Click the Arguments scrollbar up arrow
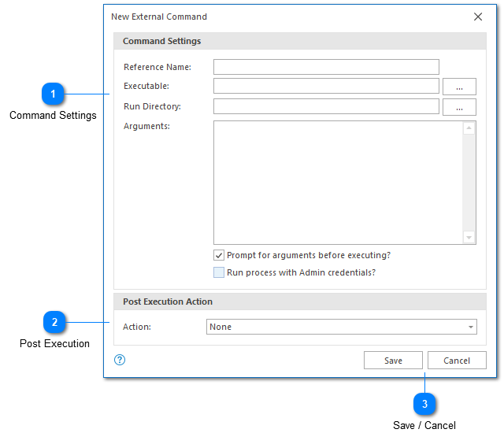 point(469,128)
